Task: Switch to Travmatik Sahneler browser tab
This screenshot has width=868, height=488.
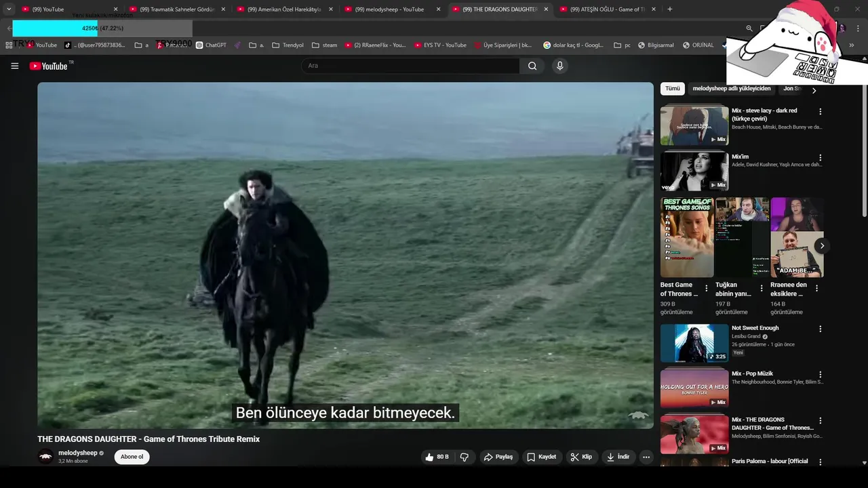Action: point(177,9)
